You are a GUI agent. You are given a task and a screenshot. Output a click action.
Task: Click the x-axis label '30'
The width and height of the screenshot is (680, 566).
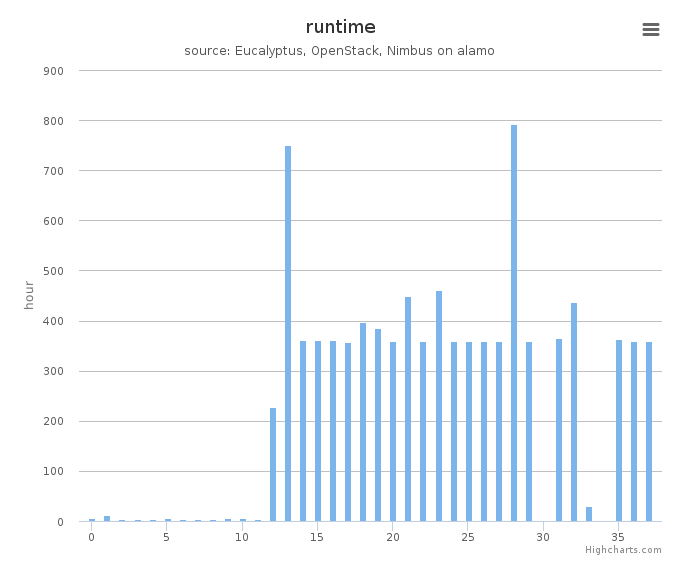tap(543, 537)
